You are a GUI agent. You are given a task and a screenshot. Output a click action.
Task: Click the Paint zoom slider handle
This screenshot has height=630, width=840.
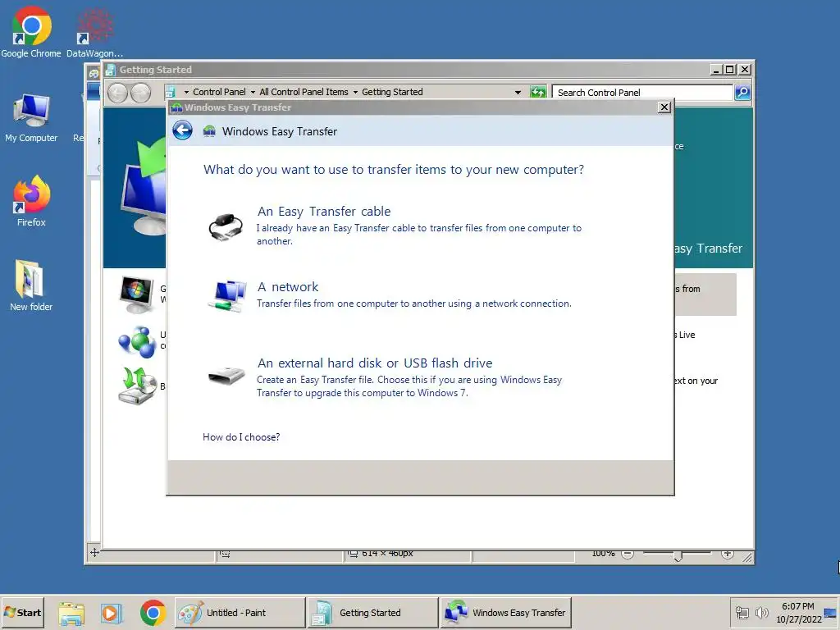pos(678,556)
